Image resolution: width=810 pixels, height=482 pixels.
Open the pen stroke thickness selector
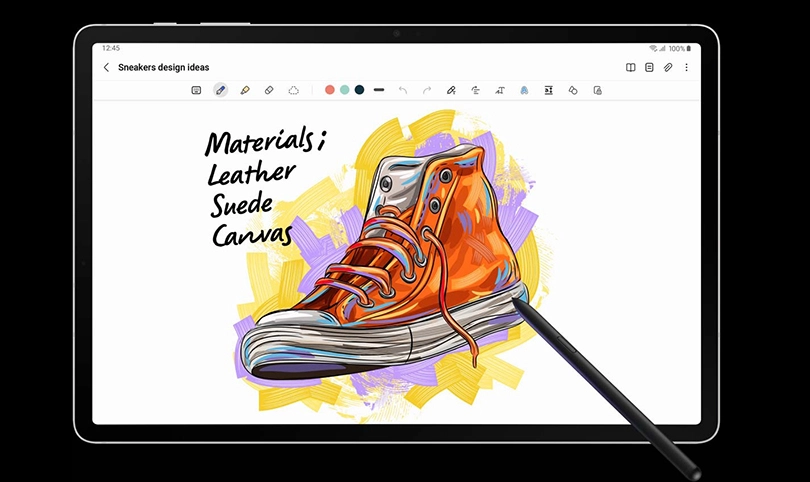[x=379, y=90]
